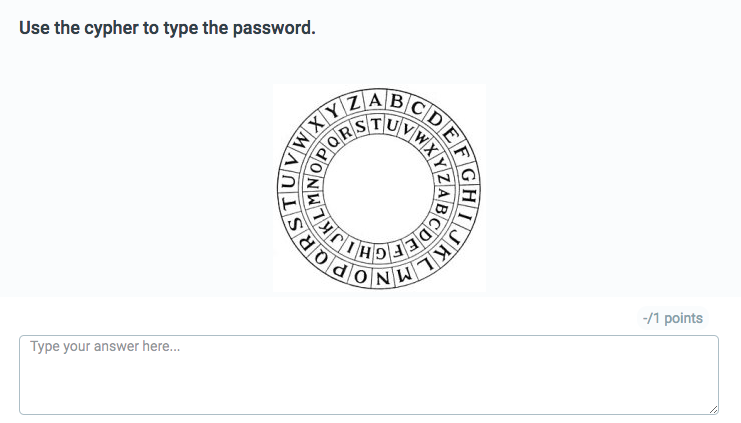
Task: Click letter T on the inner ring
Action: click(x=376, y=124)
